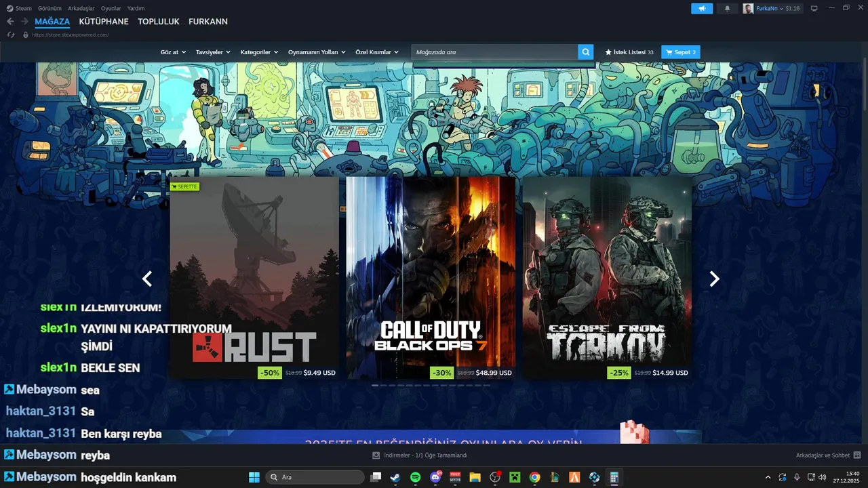Open Google Chrome from the taskbar
The height and width of the screenshot is (488, 868).
pos(534,477)
